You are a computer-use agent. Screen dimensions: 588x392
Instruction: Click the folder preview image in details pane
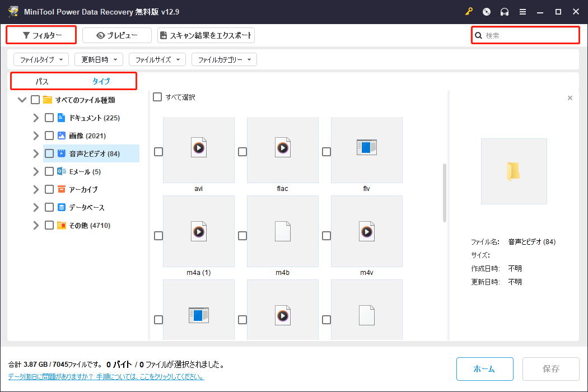[x=514, y=171]
